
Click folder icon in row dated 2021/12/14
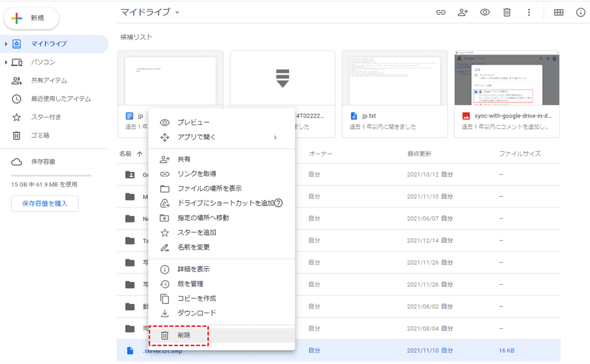coord(130,240)
